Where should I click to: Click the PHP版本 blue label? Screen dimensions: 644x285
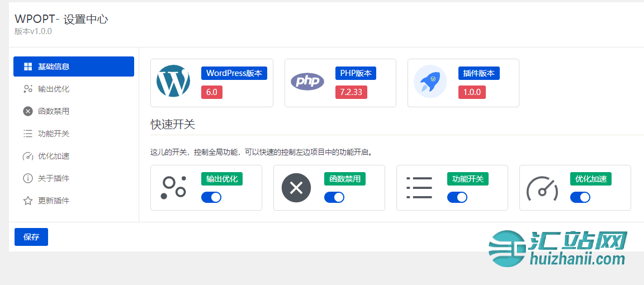click(x=356, y=73)
